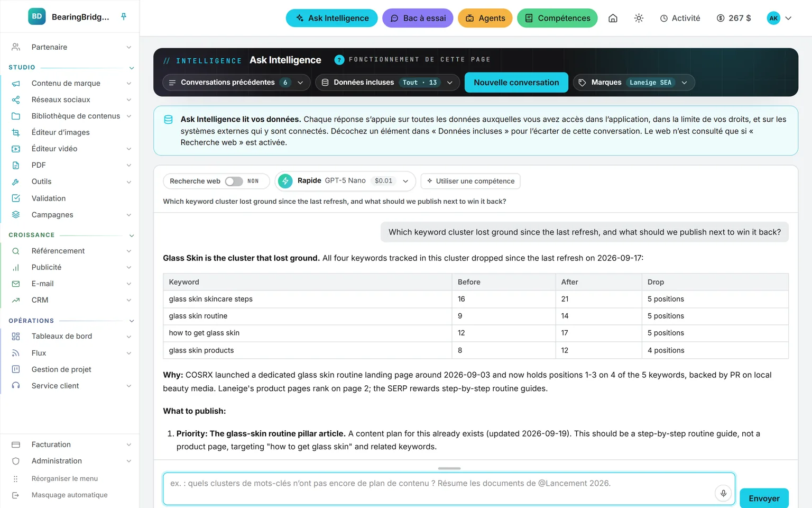The height and width of the screenshot is (508, 812).
Task: Toggle the Recherche web switch
Action: (x=234, y=181)
